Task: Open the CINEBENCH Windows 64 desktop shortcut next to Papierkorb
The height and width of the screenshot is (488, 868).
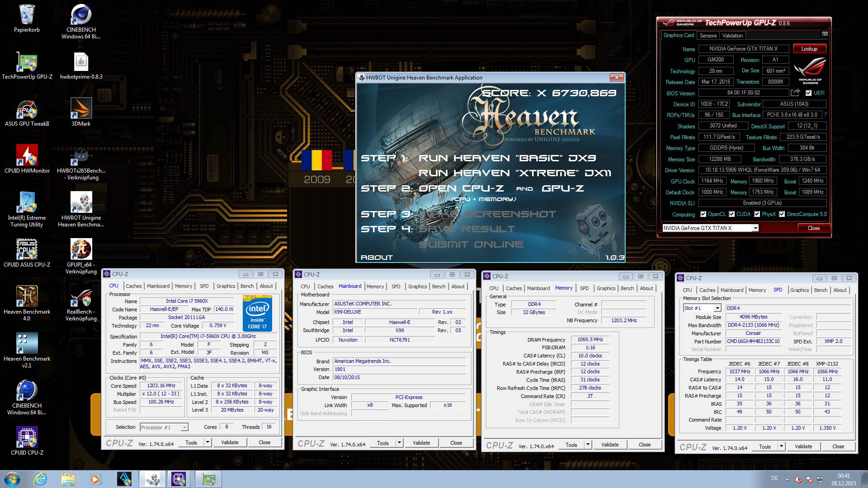Action: (x=81, y=21)
